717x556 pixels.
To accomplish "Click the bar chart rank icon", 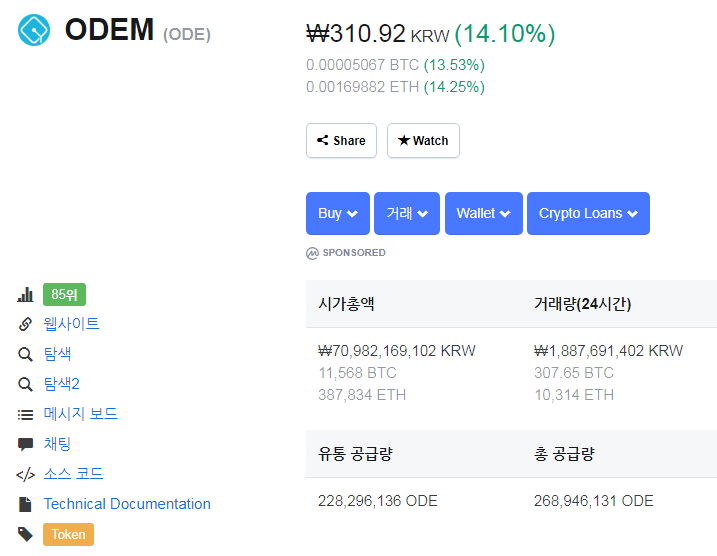I will [x=25, y=295].
